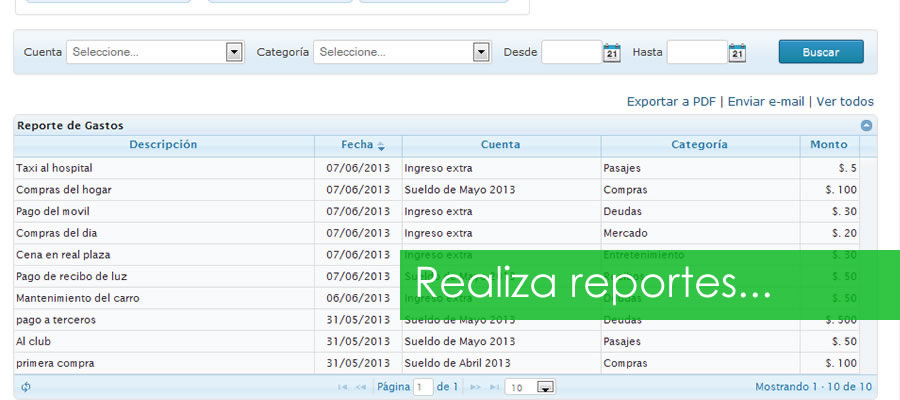Go to the last page icon
The image size is (900, 400).
pos(493,387)
